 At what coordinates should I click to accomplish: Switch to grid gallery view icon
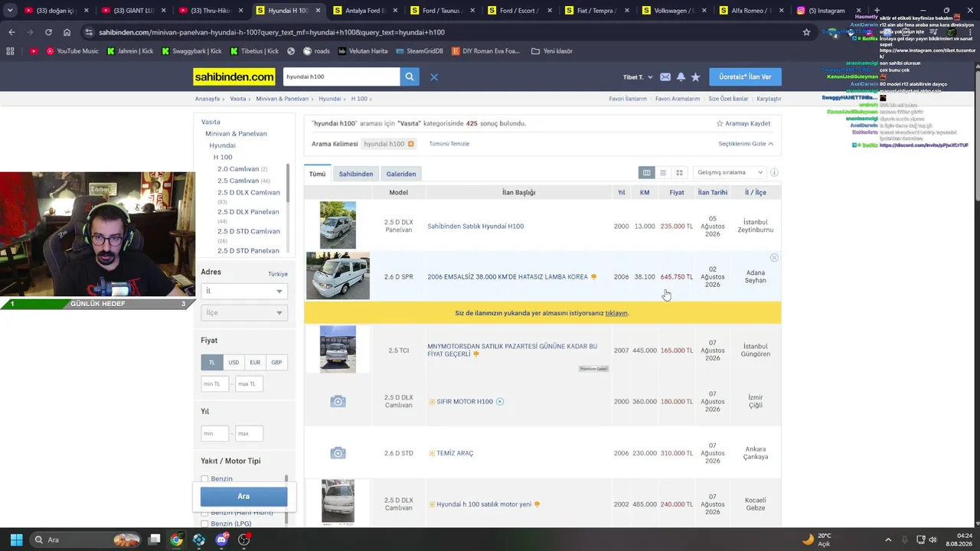point(679,172)
